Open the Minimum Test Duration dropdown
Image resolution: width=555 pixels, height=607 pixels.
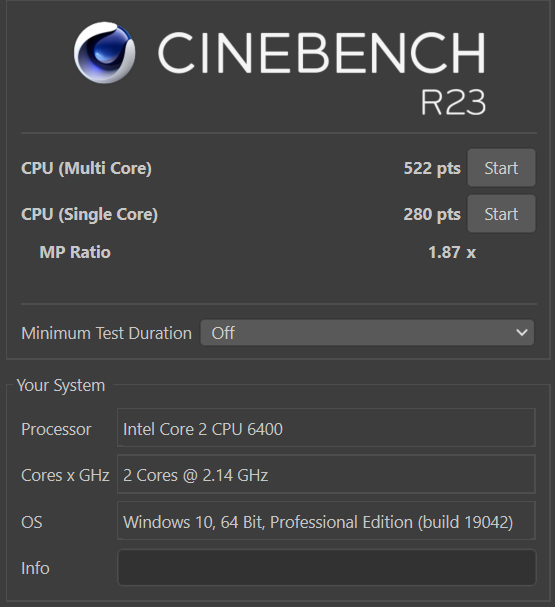(x=367, y=333)
